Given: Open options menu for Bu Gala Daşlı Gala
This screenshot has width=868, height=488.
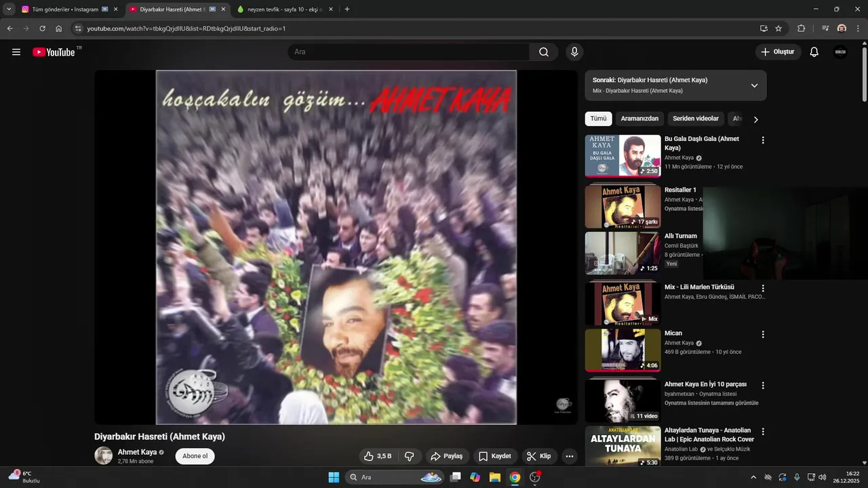Looking at the screenshot, I should pos(763,140).
